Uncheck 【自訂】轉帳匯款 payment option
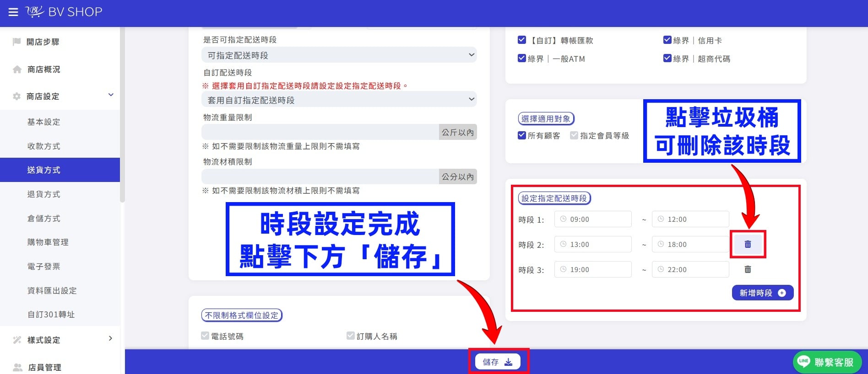This screenshot has width=868, height=374. pyautogui.click(x=521, y=40)
